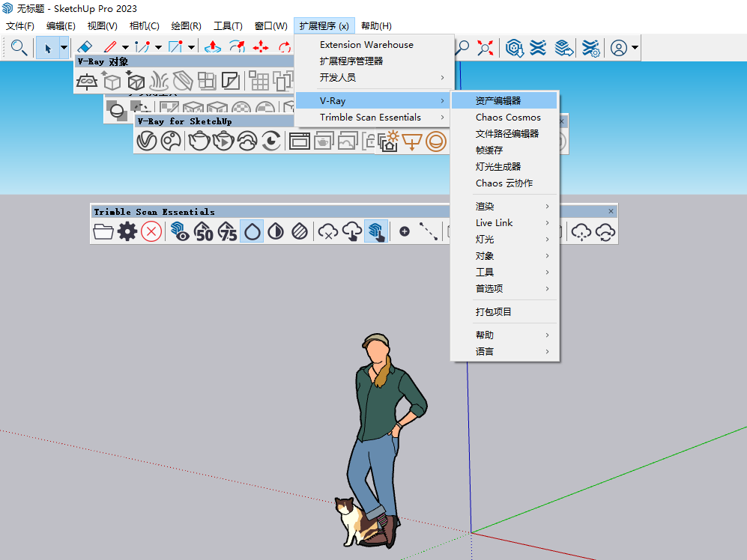Select the Rotate tool
Screen dimensions: 747x560
click(x=285, y=47)
